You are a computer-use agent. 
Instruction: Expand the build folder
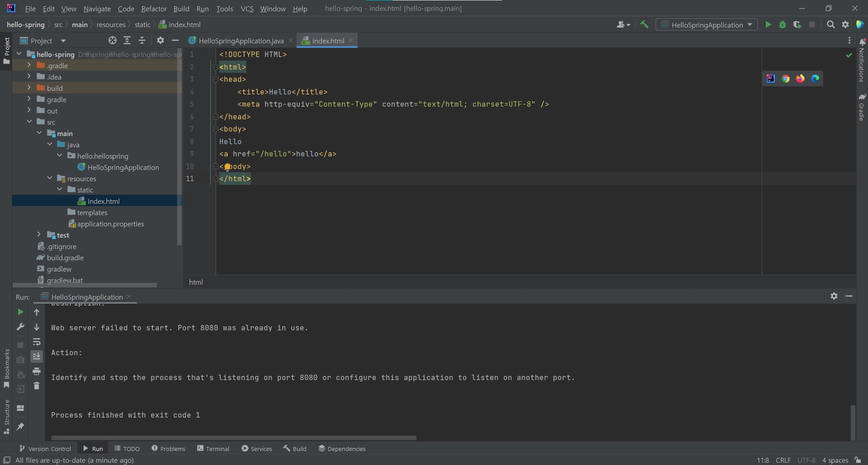pyautogui.click(x=29, y=88)
